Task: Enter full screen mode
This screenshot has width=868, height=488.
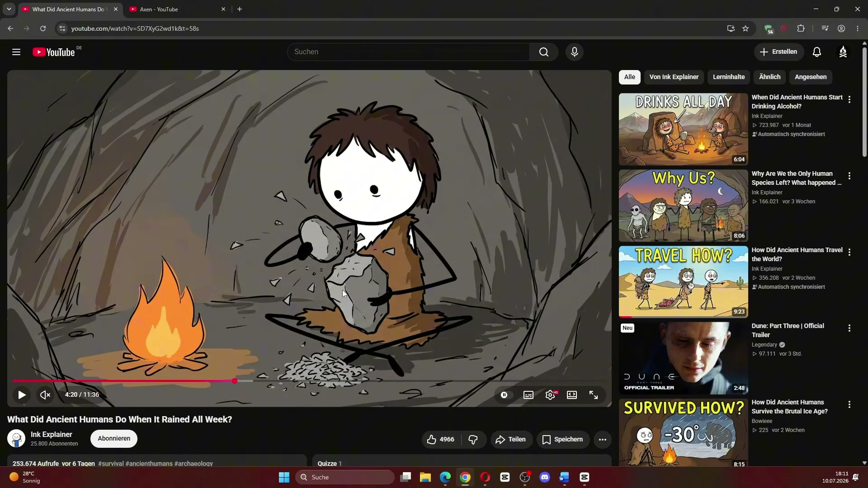Action: click(594, 395)
